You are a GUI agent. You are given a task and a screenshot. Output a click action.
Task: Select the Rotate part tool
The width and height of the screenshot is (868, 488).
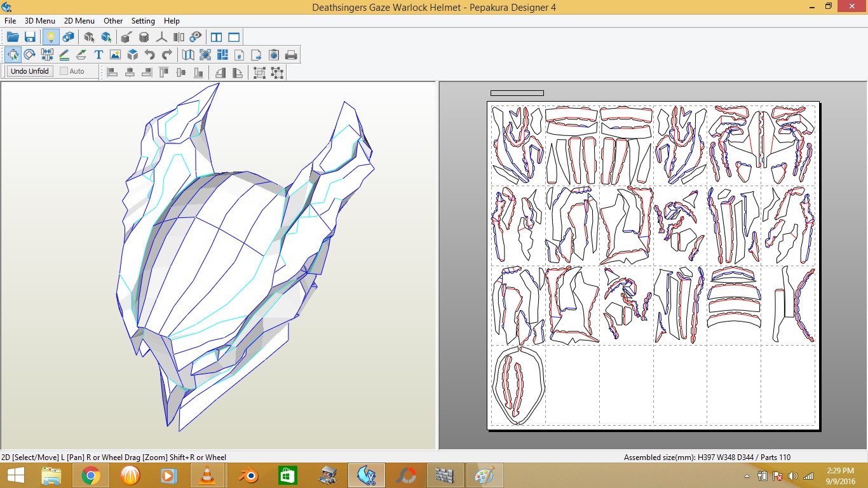pos(29,55)
